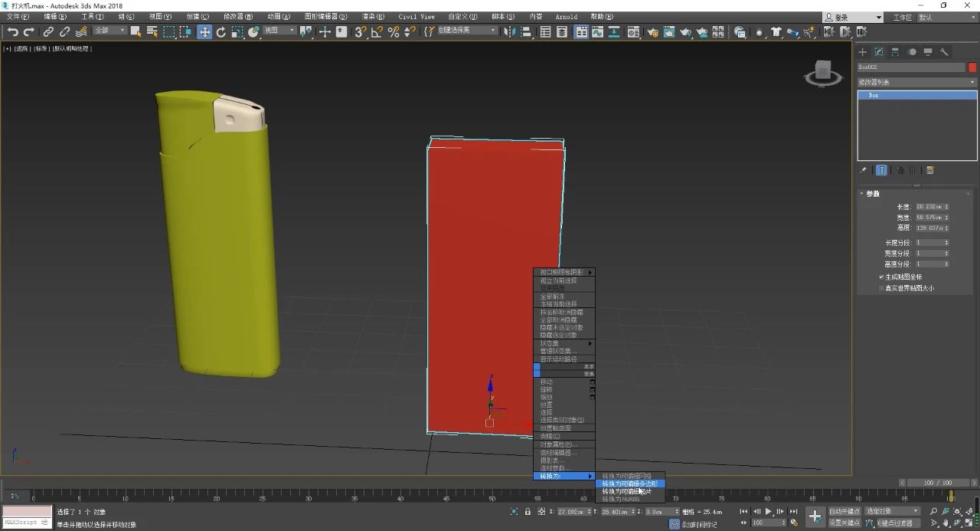Image resolution: width=980 pixels, height=531 pixels.
Task: Open the Civil View menu
Action: tap(416, 17)
